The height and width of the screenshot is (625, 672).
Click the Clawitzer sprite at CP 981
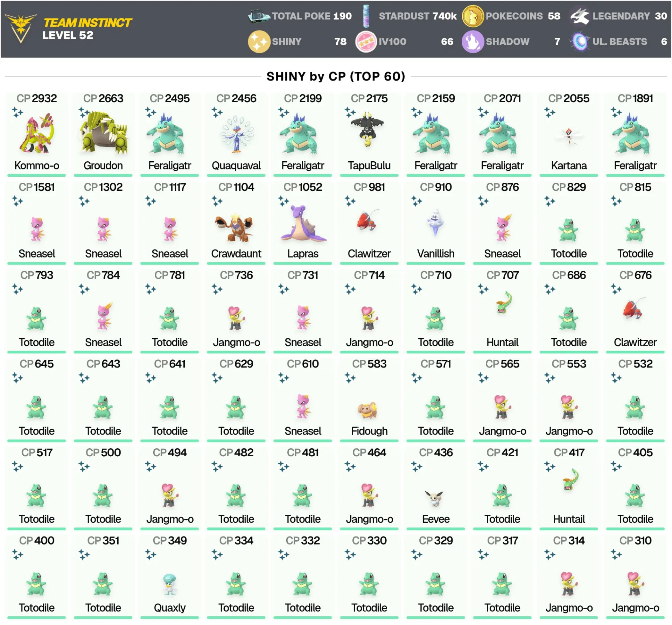pyautogui.click(x=368, y=220)
